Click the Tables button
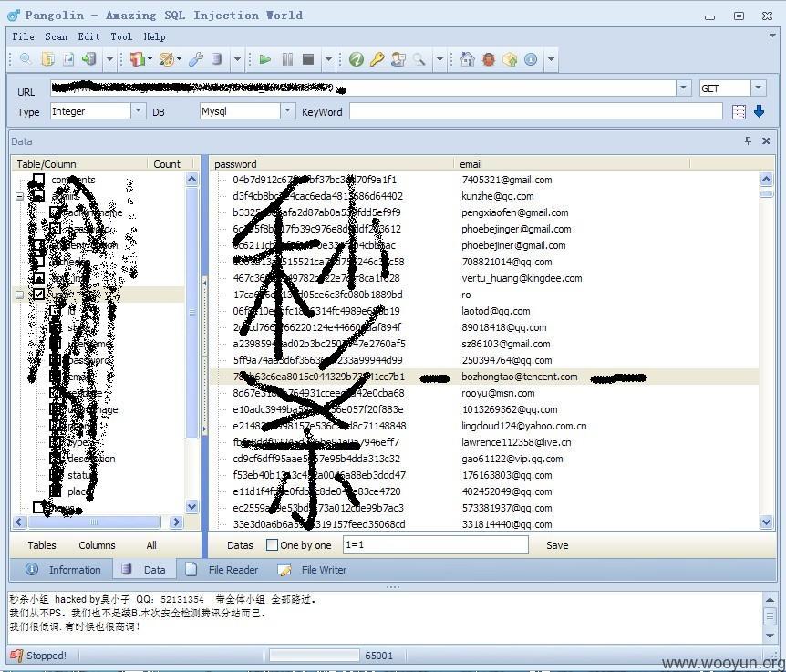786x672 pixels. click(42, 545)
